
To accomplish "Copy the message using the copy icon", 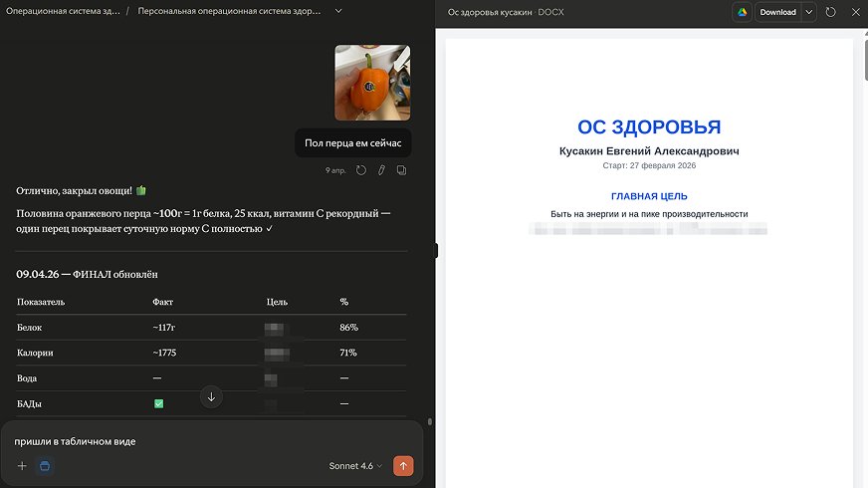I will coord(401,170).
